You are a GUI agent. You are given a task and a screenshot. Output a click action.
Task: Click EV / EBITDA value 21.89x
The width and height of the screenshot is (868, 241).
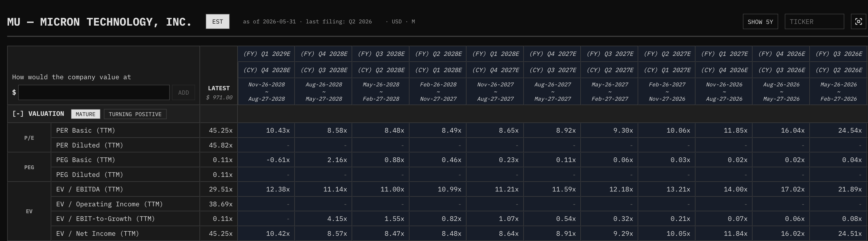(x=838, y=189)
